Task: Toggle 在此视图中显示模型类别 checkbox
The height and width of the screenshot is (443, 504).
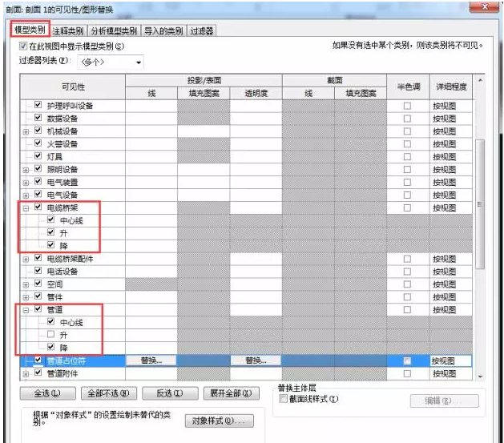Action: (23, 46)
